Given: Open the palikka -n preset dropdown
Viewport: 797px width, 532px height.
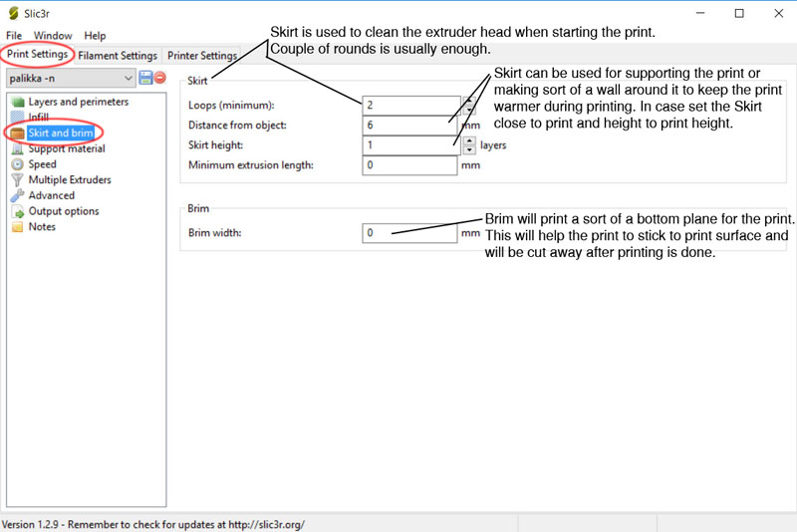Looking at the screenshot, I should [x=71, y=79].
